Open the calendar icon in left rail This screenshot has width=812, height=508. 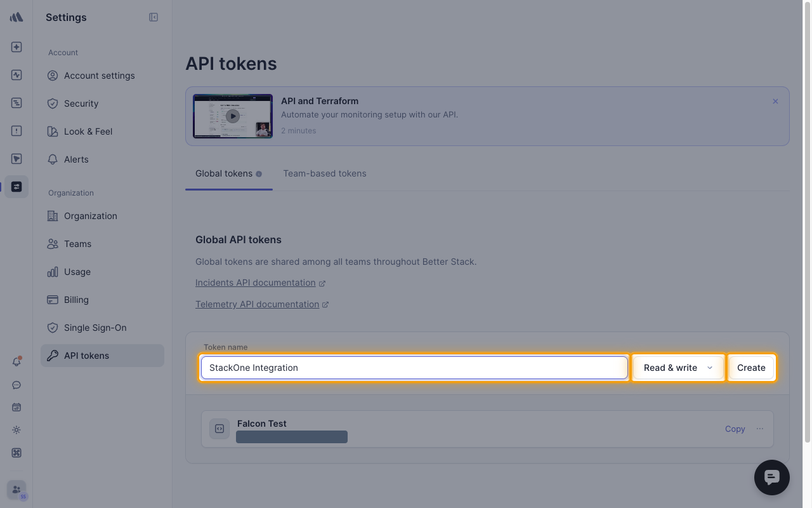point(16,407)
